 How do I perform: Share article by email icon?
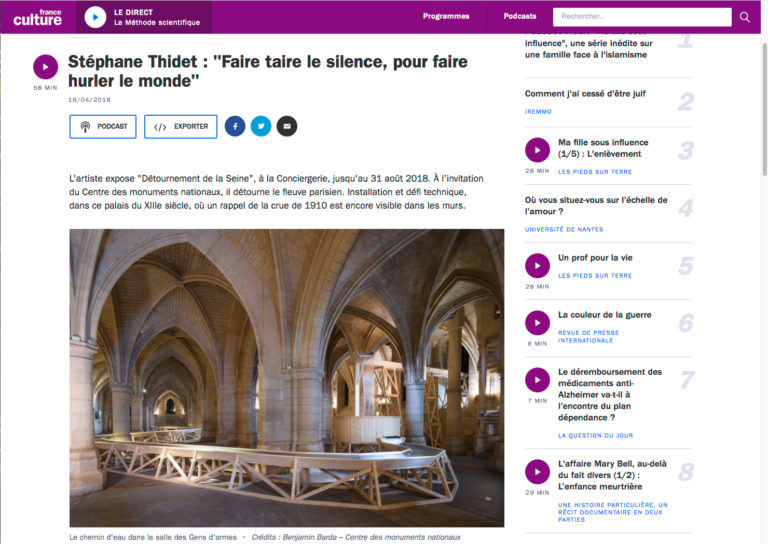pyautogui.click(x=287, y=126)
